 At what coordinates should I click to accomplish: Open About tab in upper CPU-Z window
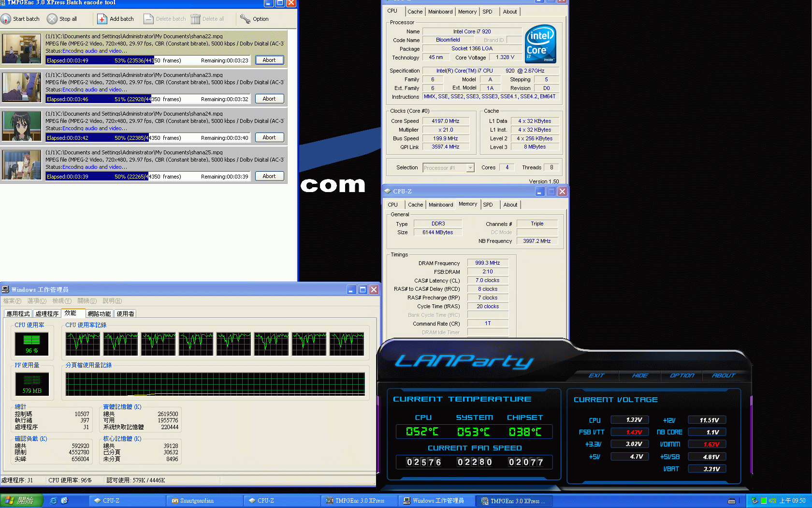pos(509,12)
